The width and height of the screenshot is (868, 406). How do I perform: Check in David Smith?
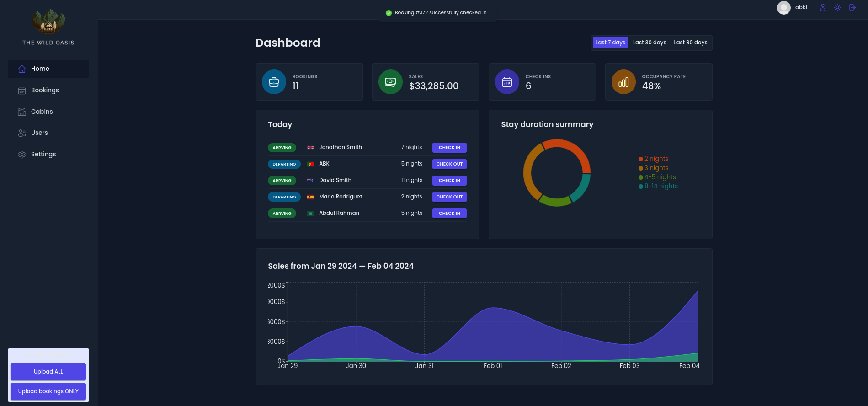449,181
